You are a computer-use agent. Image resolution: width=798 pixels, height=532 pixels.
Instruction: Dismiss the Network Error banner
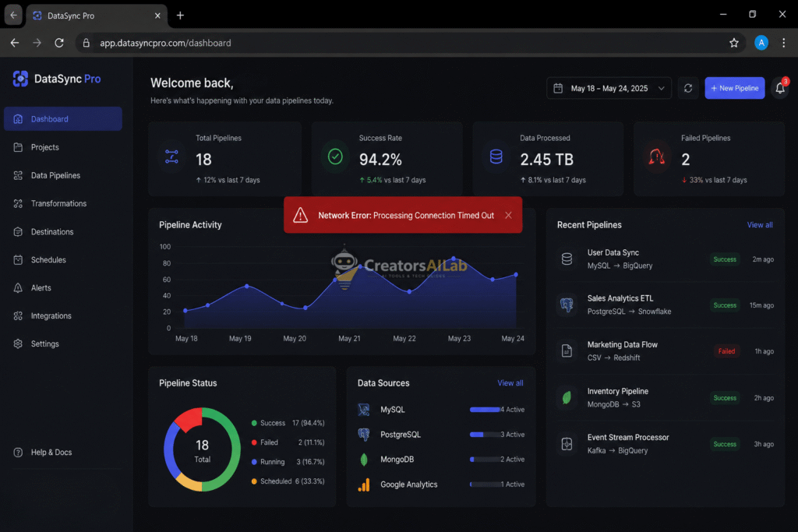point(508,215)
